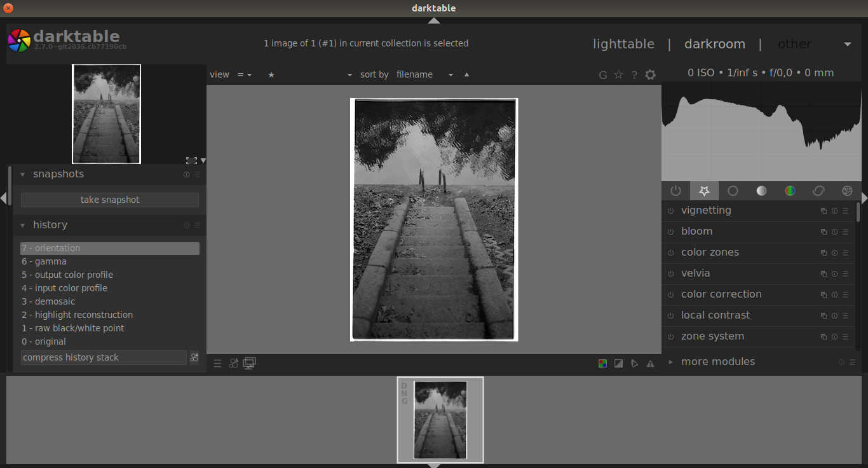Viewport: 868px width, 468px height.
Task: Open preferences gear icon
Action: pos(650,75)
